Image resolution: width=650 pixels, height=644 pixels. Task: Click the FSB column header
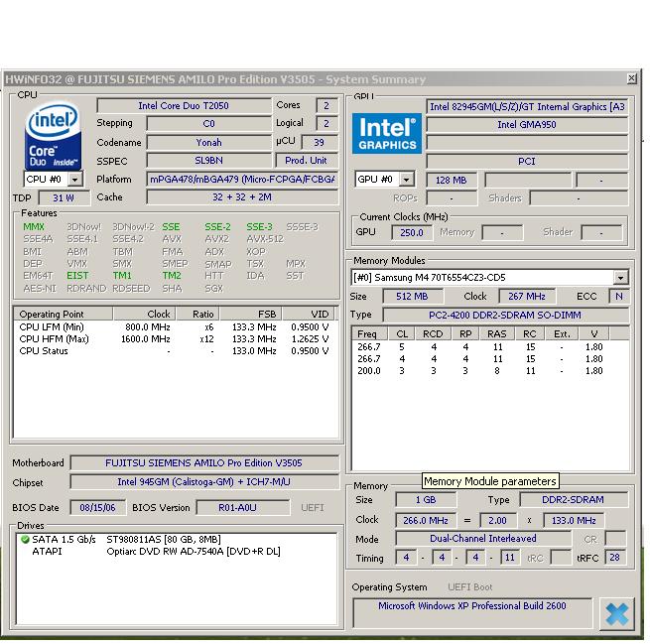tap(251, 314)
